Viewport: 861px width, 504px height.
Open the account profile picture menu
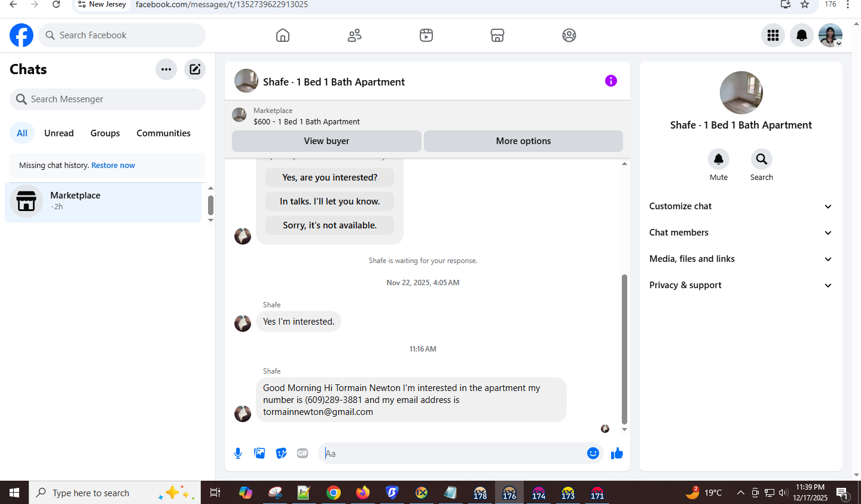point(831,35)
